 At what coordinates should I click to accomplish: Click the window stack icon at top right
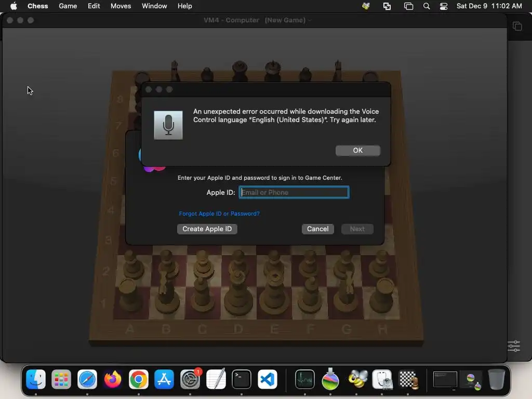[517, 26]
